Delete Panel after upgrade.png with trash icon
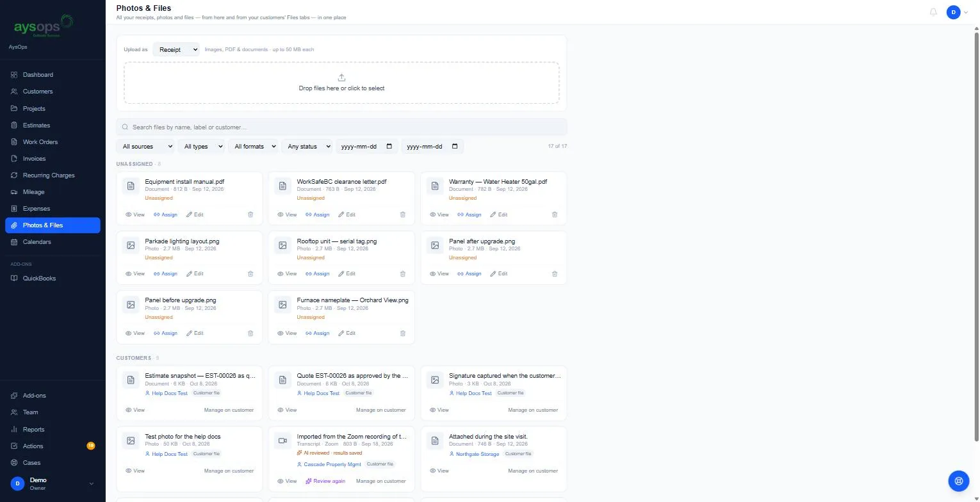The width and height of the screenshot is (980, 502). pyautogui.click(x=555, y=274)
